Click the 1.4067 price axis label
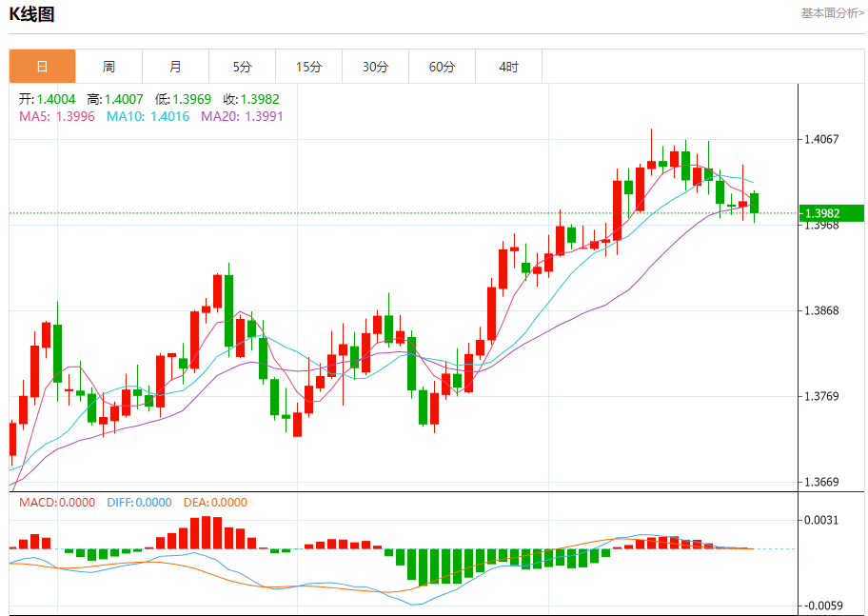 point(821,139)
